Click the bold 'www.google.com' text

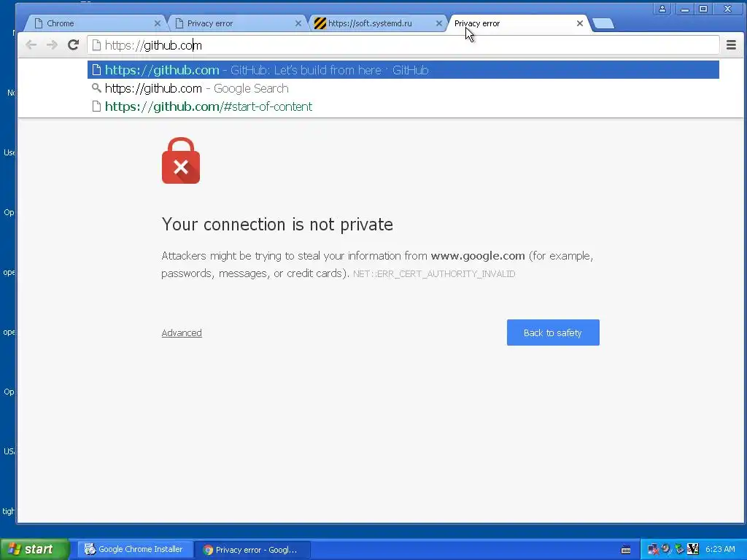(478, 256)
